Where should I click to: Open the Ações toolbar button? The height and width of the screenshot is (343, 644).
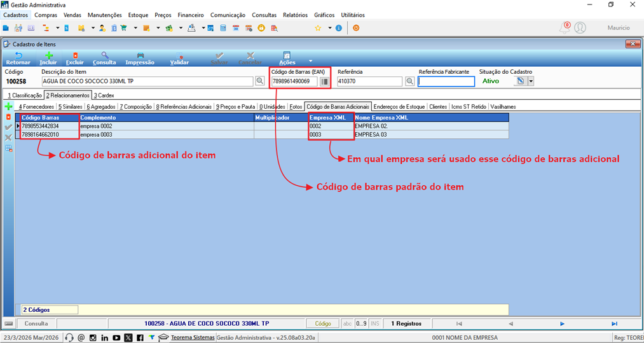coord(287,59)
